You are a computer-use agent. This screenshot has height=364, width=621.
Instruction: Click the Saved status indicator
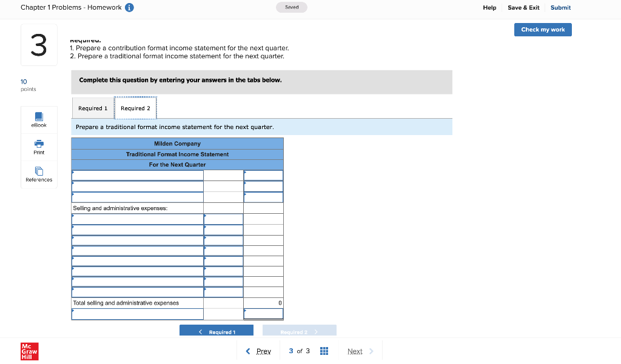pos(292,7)
